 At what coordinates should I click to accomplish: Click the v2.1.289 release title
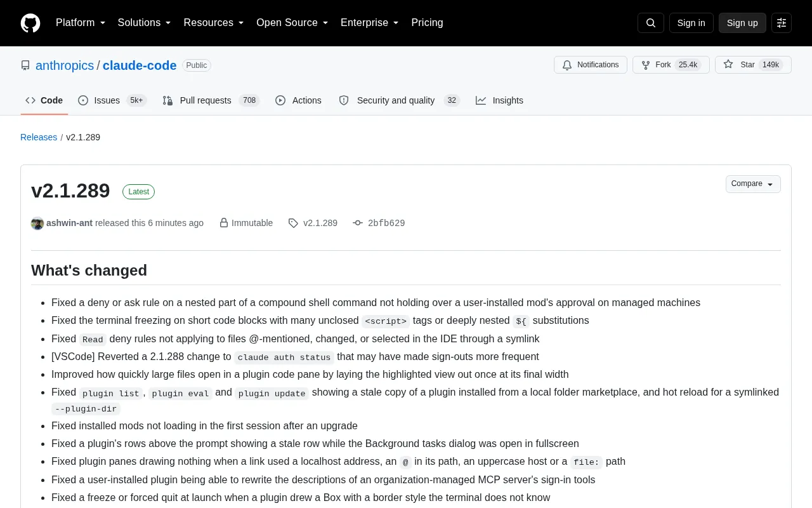tap(70, 190)
